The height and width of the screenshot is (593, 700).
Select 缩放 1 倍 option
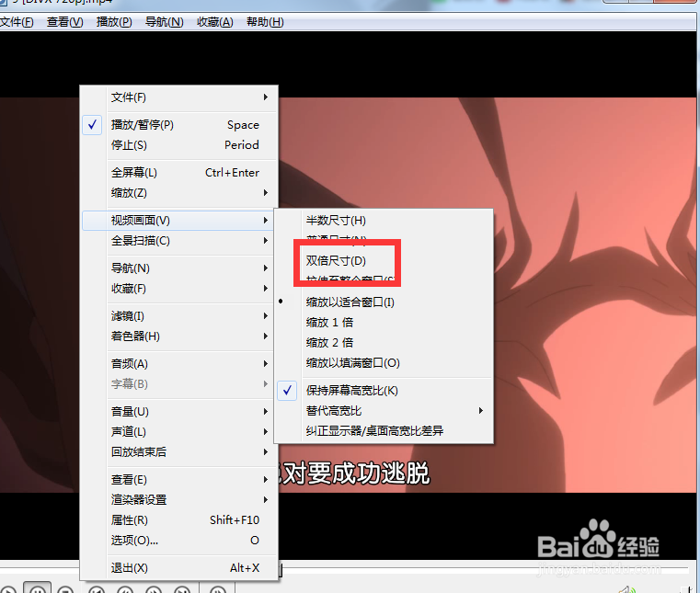384,322
